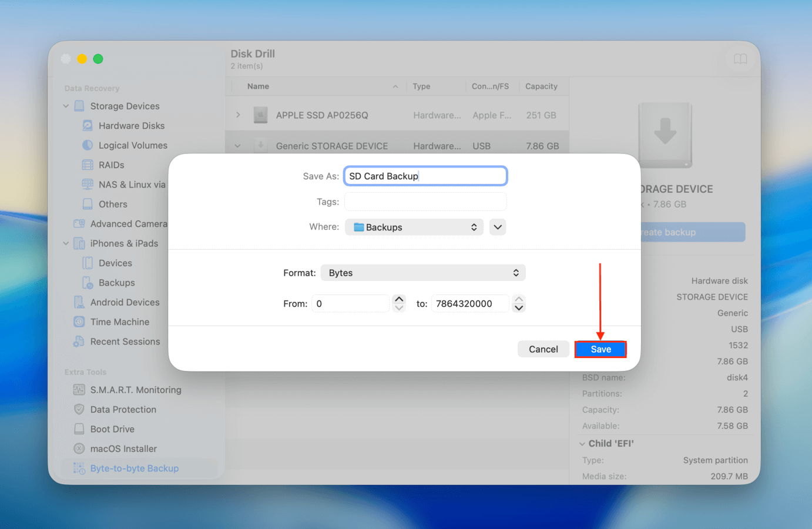The width and height of the screenshot is (812, 529).
Task: Launch the macOS Installer tool
Action: pyautogui.click(x=123, y=448)
